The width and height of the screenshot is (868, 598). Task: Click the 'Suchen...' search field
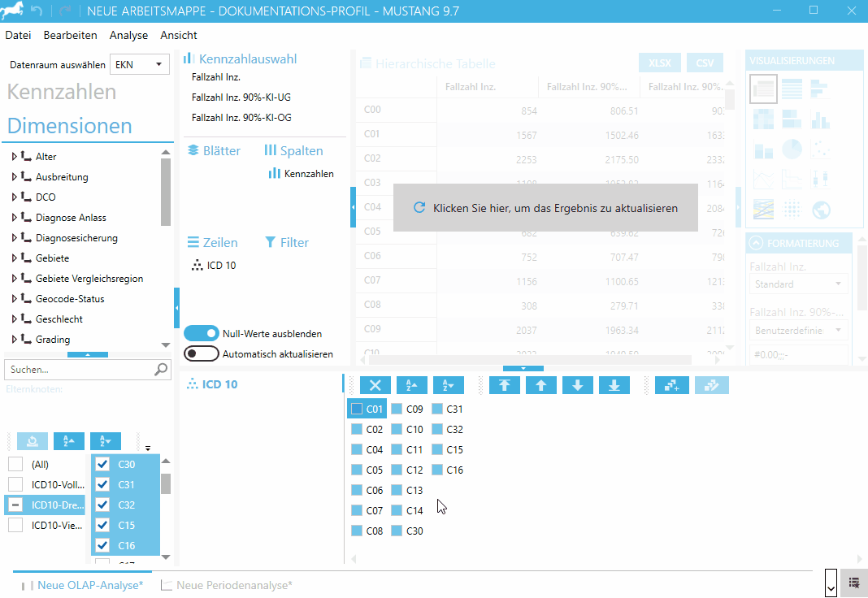pyautogui.click(x=79, y=370)
